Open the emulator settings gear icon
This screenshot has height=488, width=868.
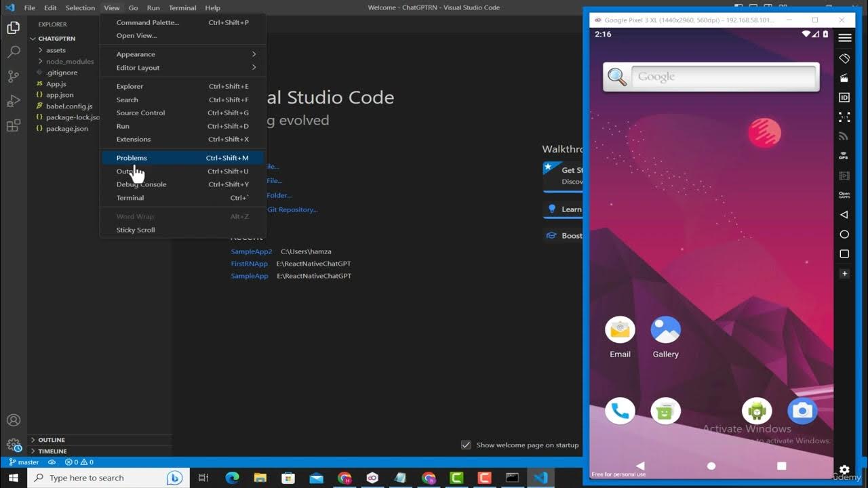tap(844, 469)
